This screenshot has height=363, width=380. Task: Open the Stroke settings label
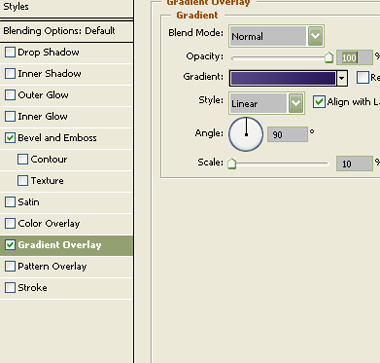point(32,287)
